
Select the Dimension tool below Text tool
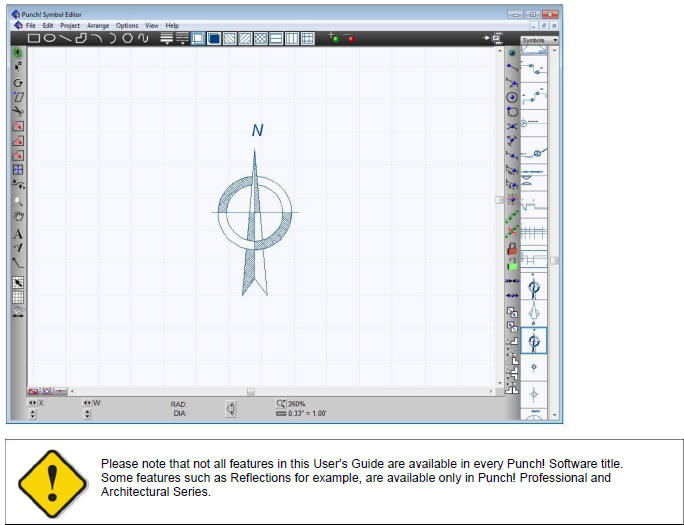click(x=18, y=248)
